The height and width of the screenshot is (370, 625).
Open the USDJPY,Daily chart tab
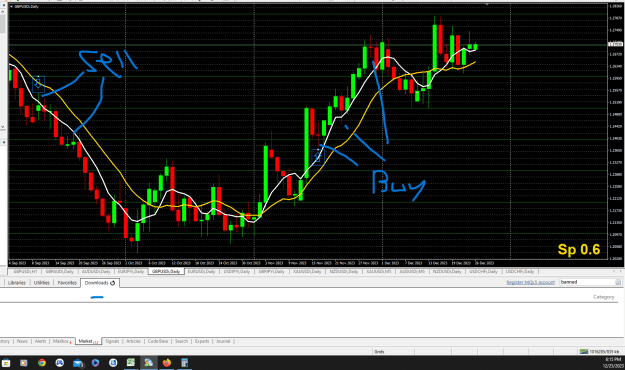[x=237, y=272]
